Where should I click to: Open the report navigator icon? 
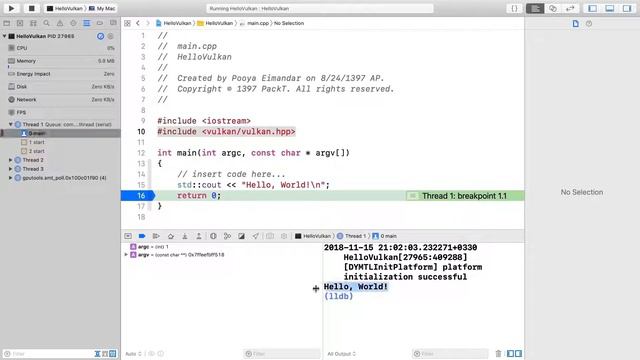point(113,23)
